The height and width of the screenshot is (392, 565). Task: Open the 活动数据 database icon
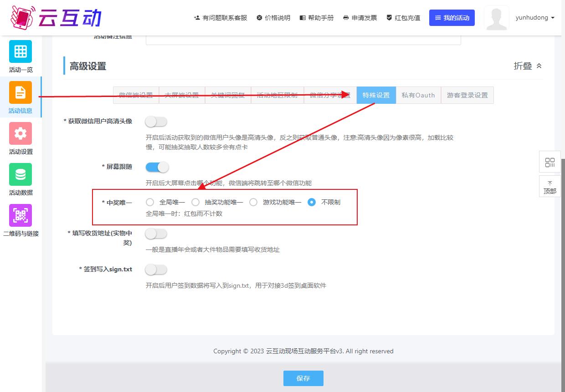pyautogui.click(x=21, y=174)
